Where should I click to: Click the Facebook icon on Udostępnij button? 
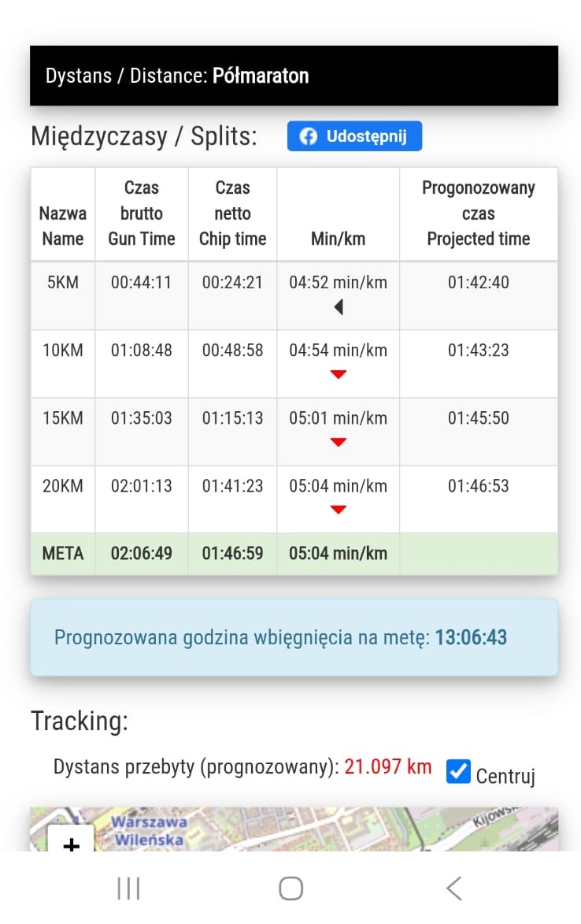coord(309,136)
